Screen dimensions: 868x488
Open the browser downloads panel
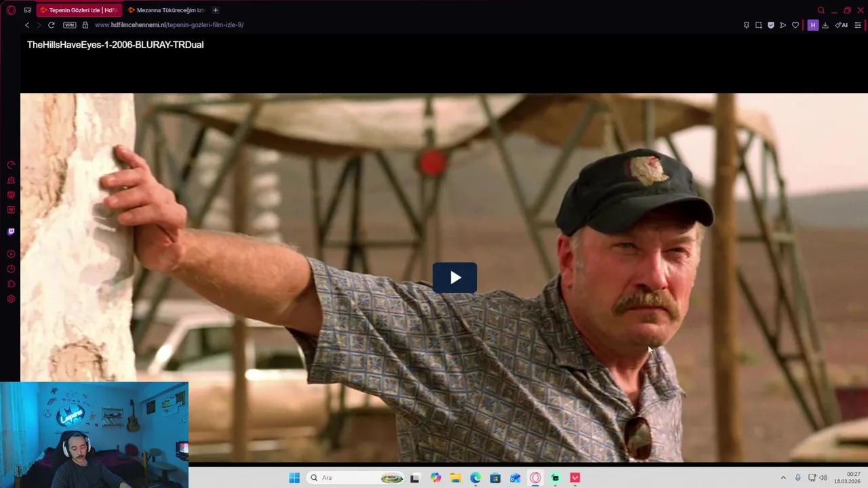coord(825,25)
